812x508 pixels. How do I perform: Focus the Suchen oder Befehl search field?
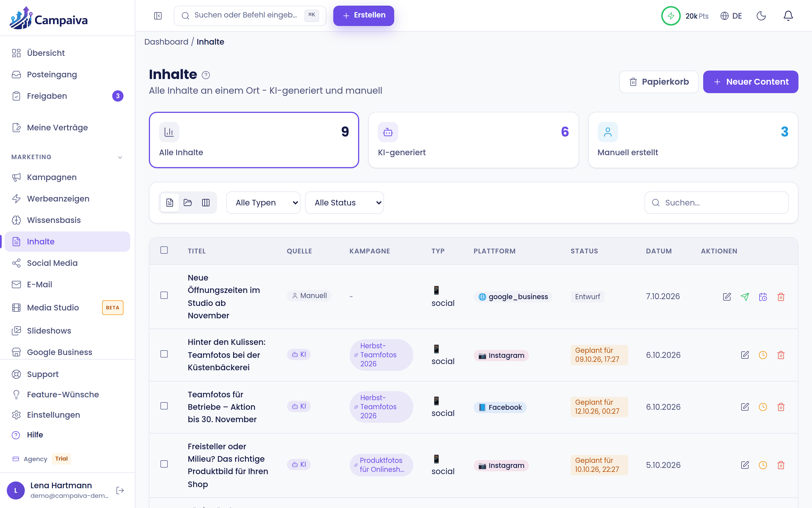pos(250,16)
